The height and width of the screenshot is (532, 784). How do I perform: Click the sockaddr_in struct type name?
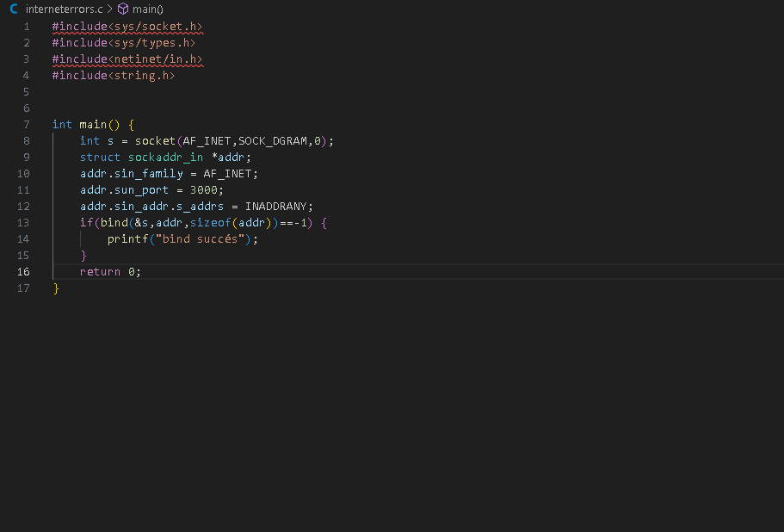[x=165, y=157]
